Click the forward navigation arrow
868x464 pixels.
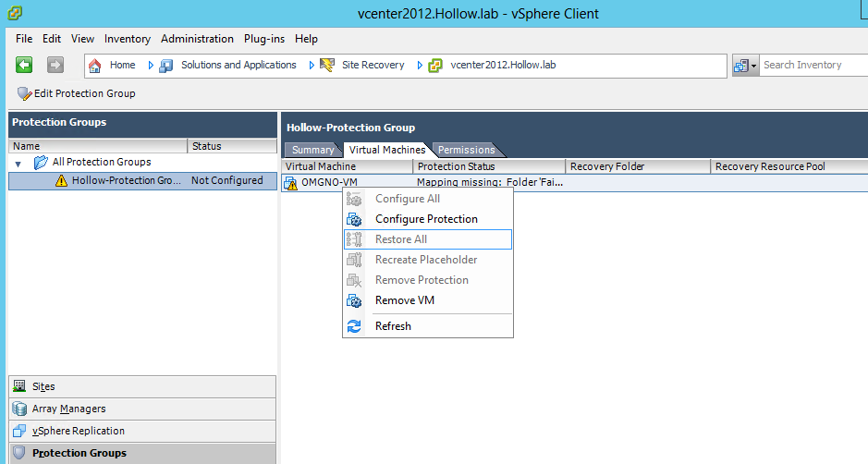(x=55, y=65)
